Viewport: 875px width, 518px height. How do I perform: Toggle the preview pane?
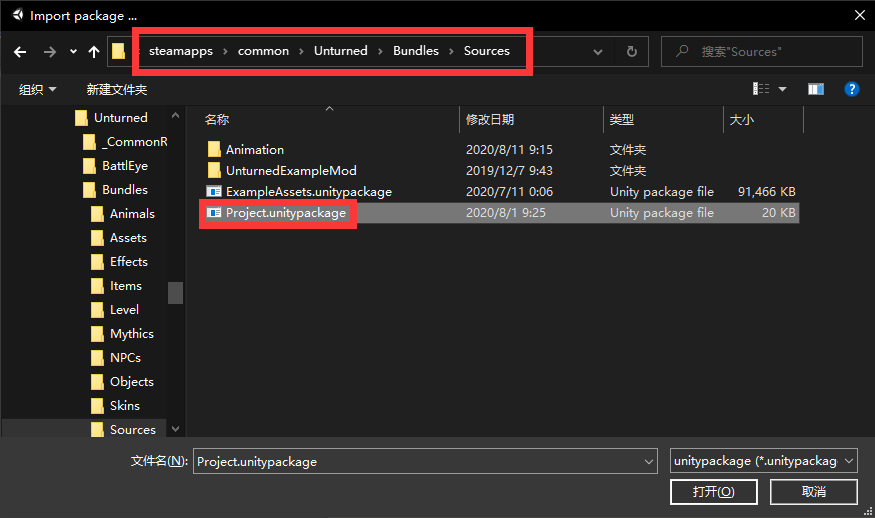(816, 89)
